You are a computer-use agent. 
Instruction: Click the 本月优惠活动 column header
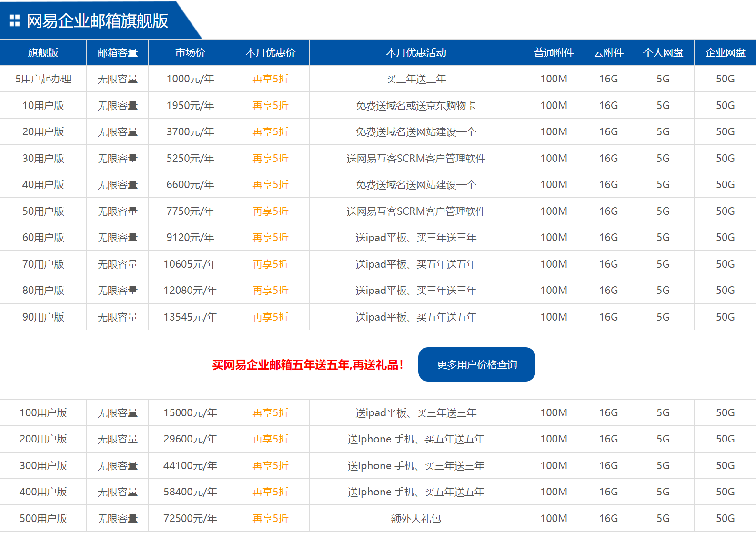416,53
